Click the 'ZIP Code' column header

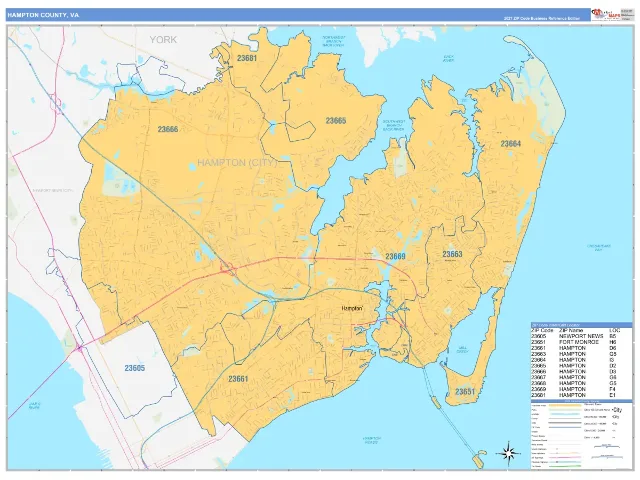pyautogui.click(x=542, y=330)
